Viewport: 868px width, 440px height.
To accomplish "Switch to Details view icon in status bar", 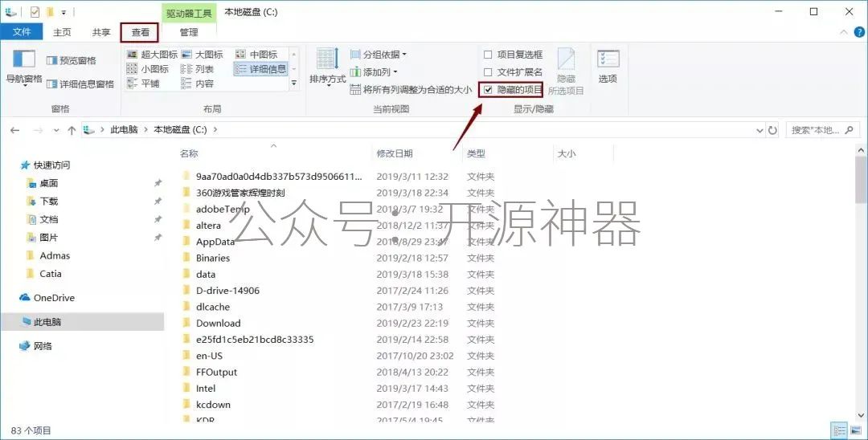I will pyautogui.click(x=839, y=431).
